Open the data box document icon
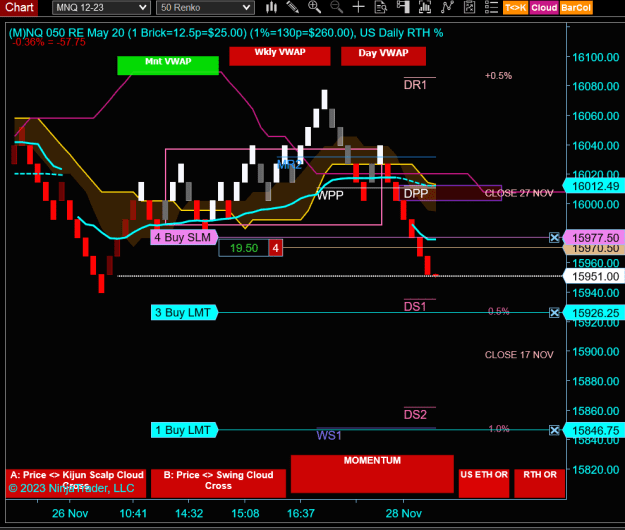The image size is (625, 530). click(381, 7)
